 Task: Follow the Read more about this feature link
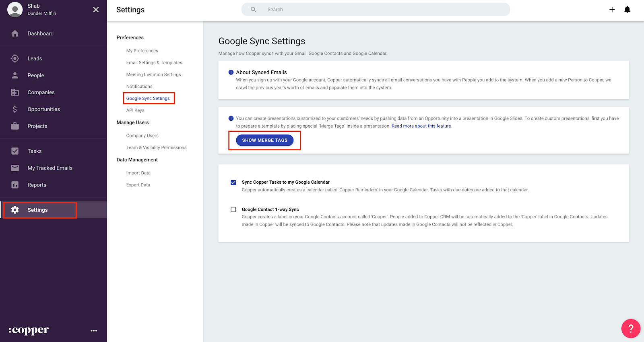(x=421, y=126)
